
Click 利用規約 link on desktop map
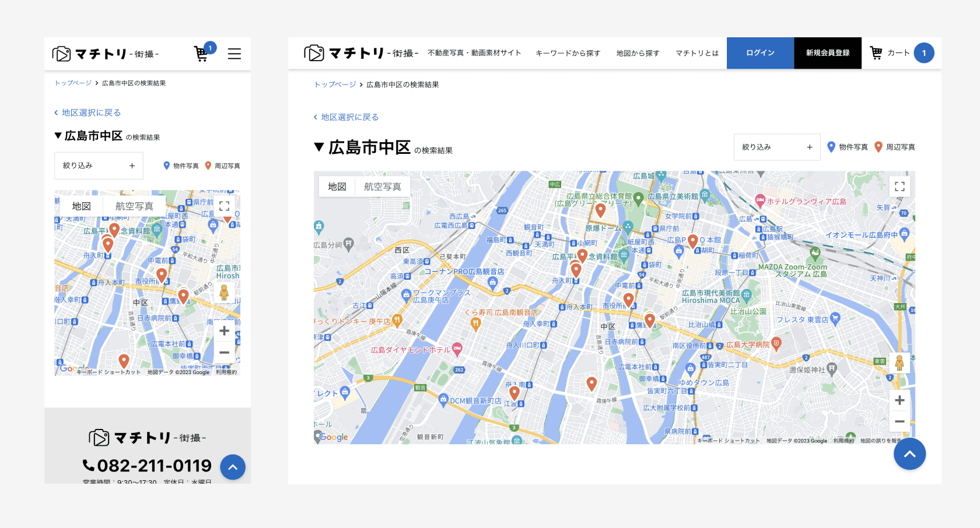pos(843,441)
